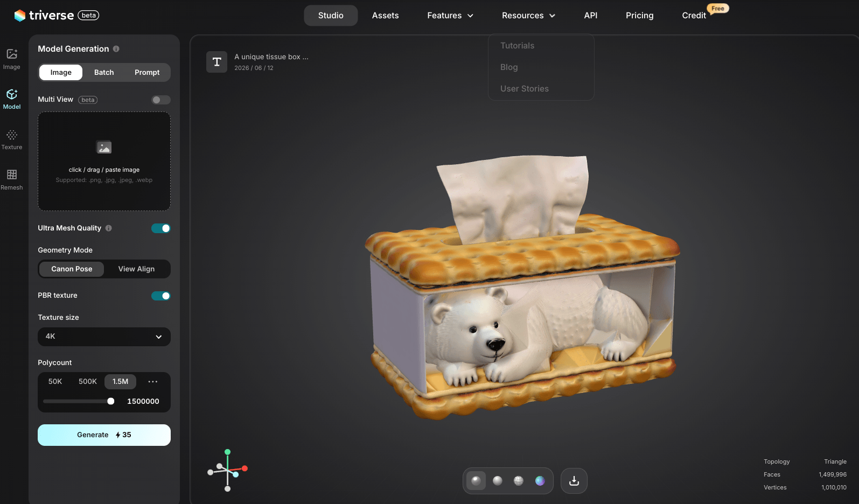Viewport: 859px width, 504px height.
Task: Click the download model icon
Action: pos(574,481)
